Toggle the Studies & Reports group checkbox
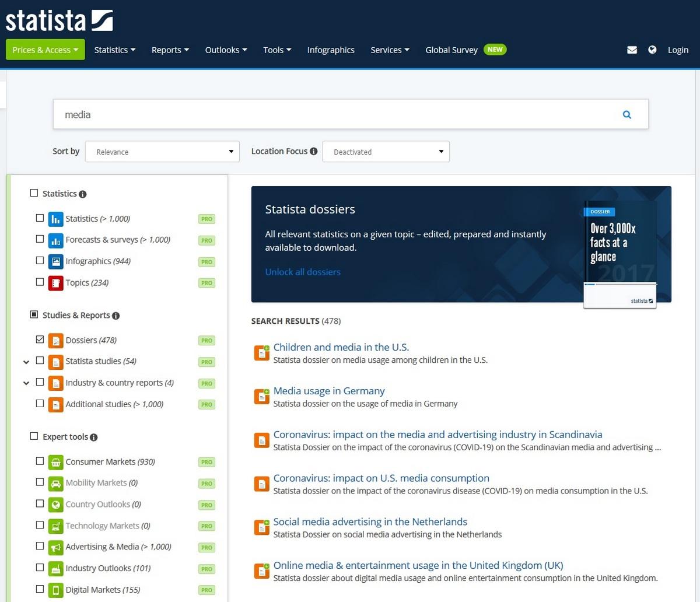The image size is (700, 602). tap(34, 314)
